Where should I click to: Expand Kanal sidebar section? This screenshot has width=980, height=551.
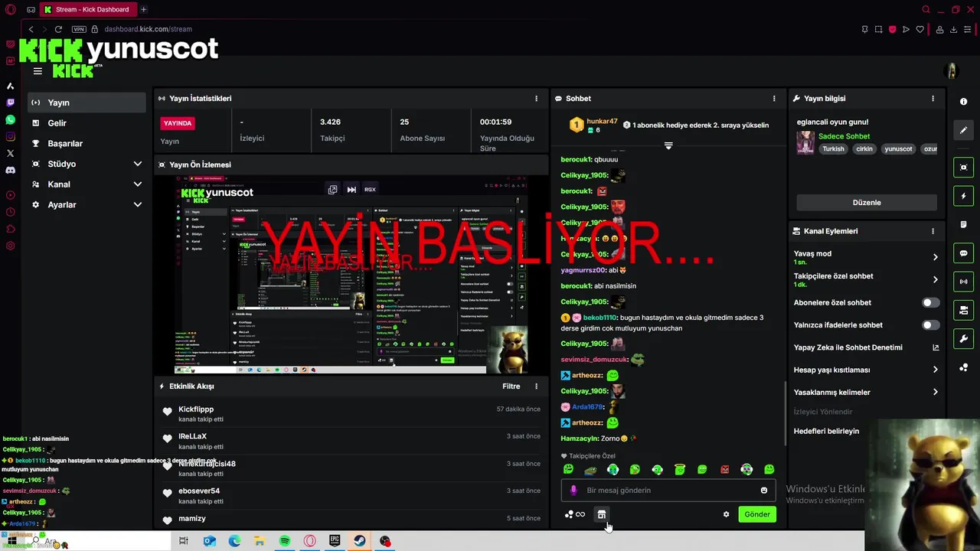point(138,184)
